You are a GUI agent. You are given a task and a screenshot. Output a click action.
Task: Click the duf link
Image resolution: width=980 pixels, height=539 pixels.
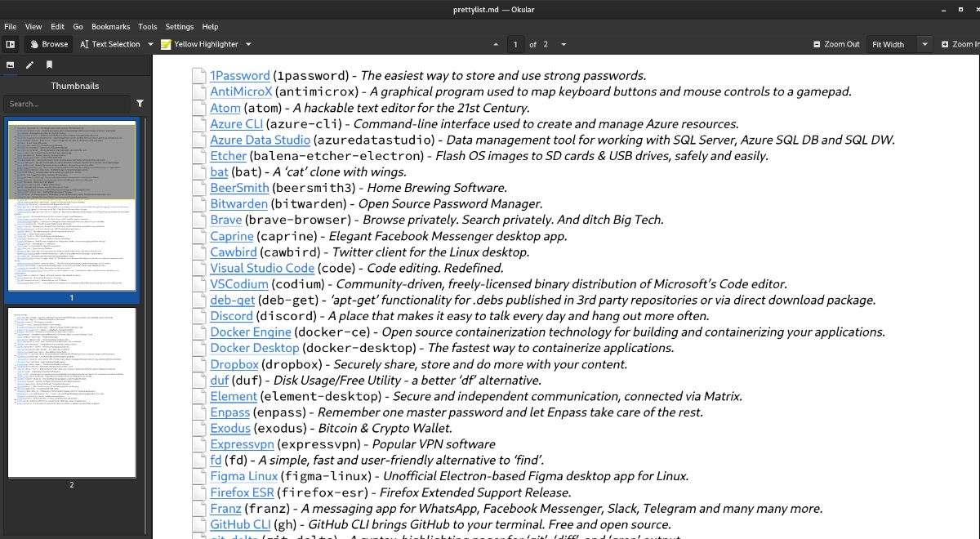coord(220,380)
